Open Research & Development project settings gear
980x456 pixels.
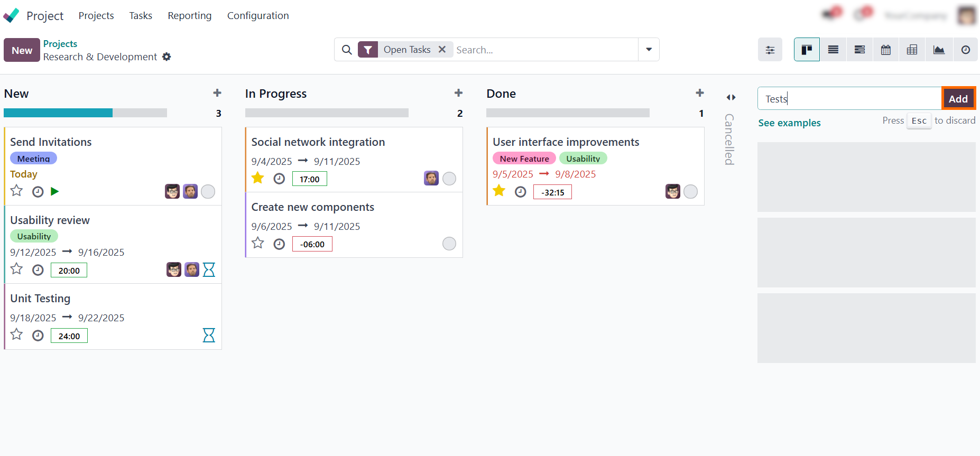167,57
